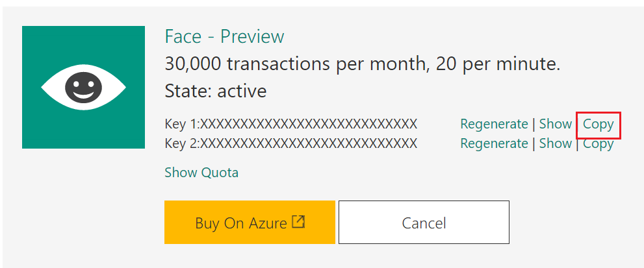Click the 'State: active' status text

click(x=216, y=91)
